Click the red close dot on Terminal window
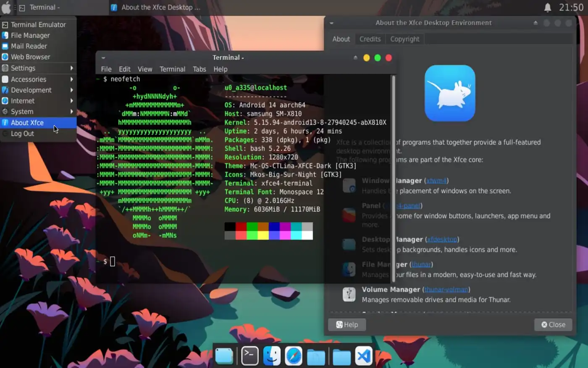 (389, 58)
